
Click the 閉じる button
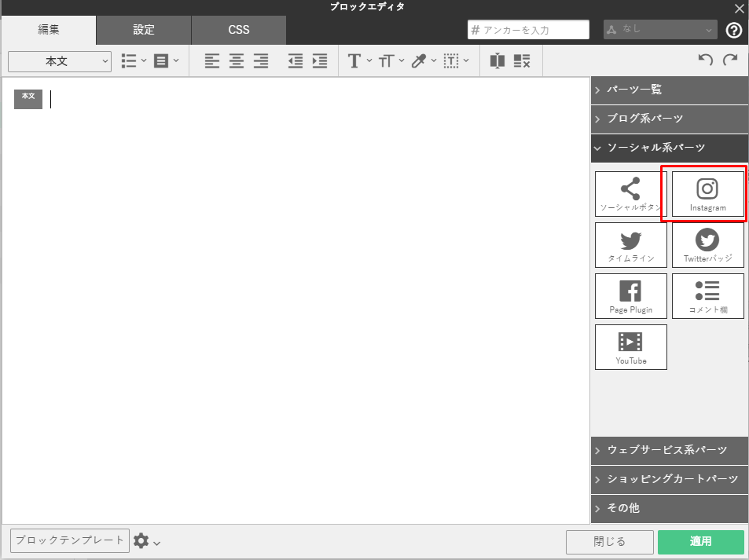click(x=610, y=541)
